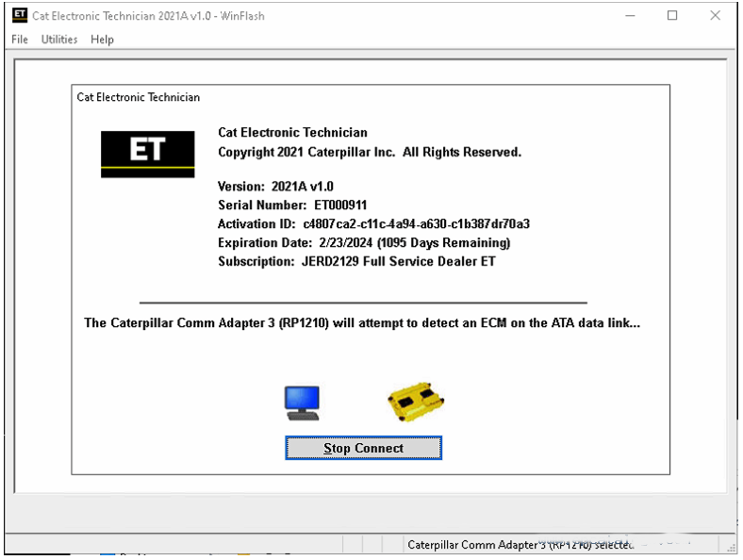This screenshot has width=743, height=560.
Task: Open the Utilities menu
Action: pyautogui.click(x=59, y=40)
